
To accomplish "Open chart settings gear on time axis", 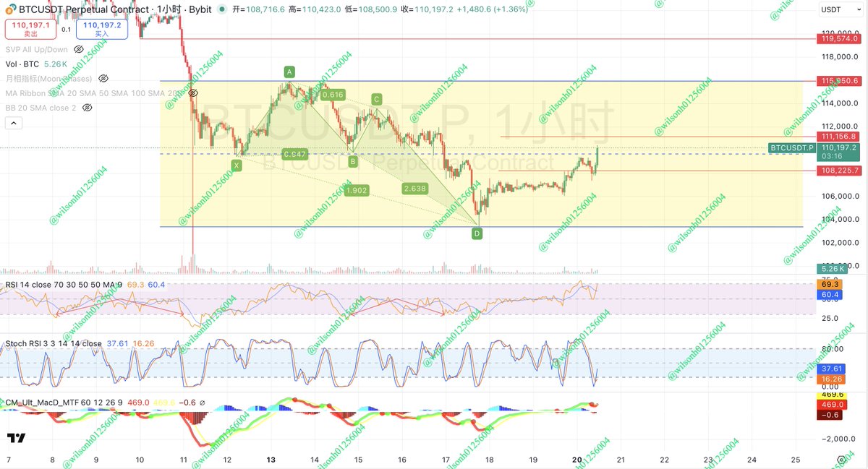I will tap(842, 460).
